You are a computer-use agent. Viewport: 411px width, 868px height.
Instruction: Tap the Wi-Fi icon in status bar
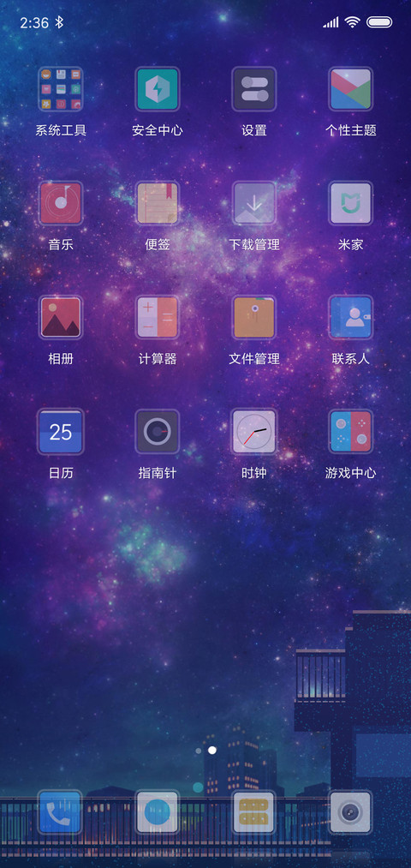pyautogui.click(x=352, y=22)
